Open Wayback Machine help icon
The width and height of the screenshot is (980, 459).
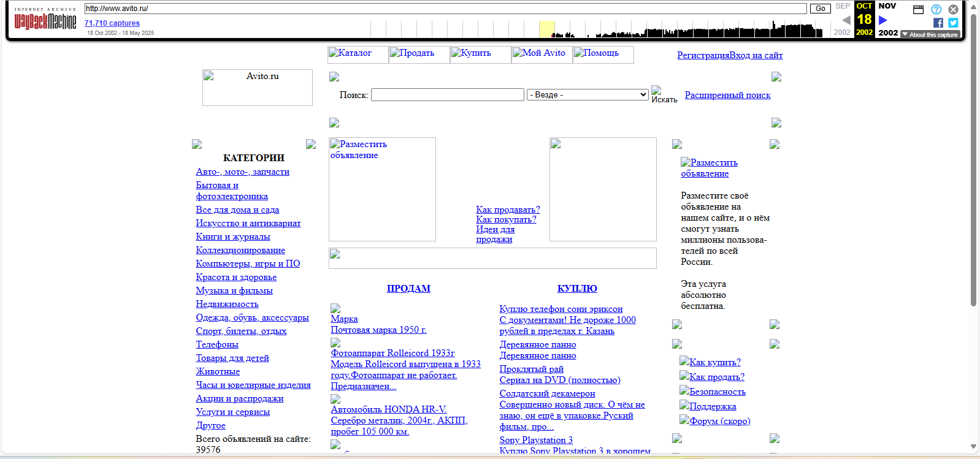(936, 9)
